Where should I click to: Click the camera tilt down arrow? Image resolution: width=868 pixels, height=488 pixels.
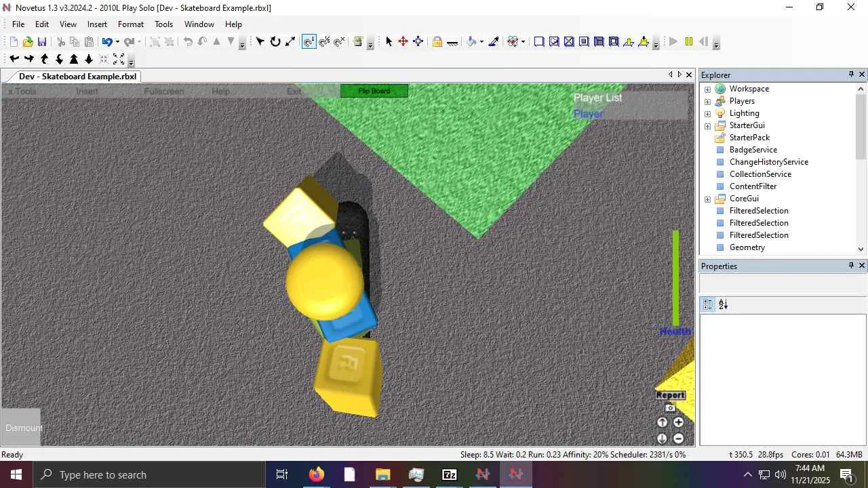(x=59, y=59)
